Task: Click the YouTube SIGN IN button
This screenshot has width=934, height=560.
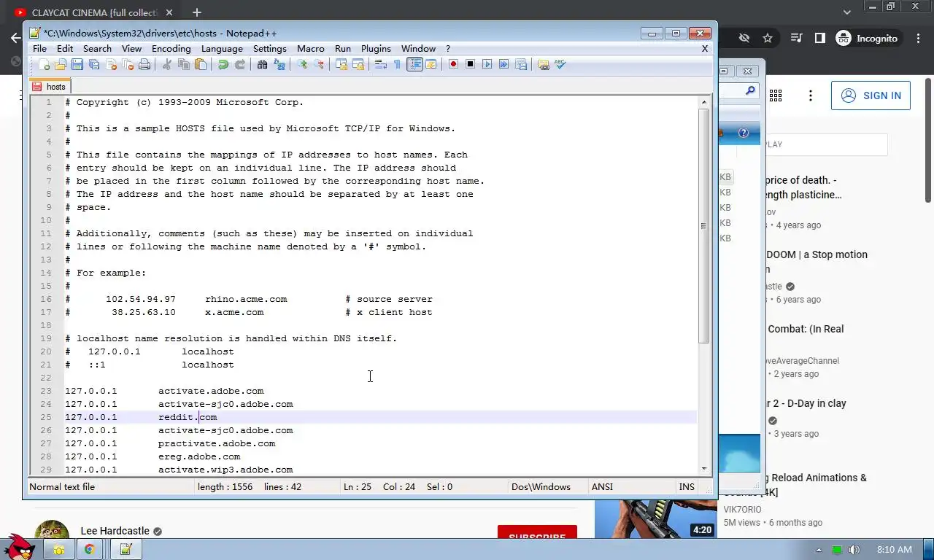Action: point(871,96)
